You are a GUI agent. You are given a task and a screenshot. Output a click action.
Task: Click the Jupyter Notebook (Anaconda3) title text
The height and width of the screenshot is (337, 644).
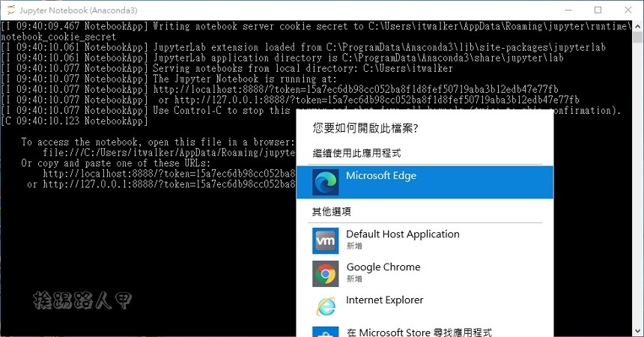click(x=79, y=10)
